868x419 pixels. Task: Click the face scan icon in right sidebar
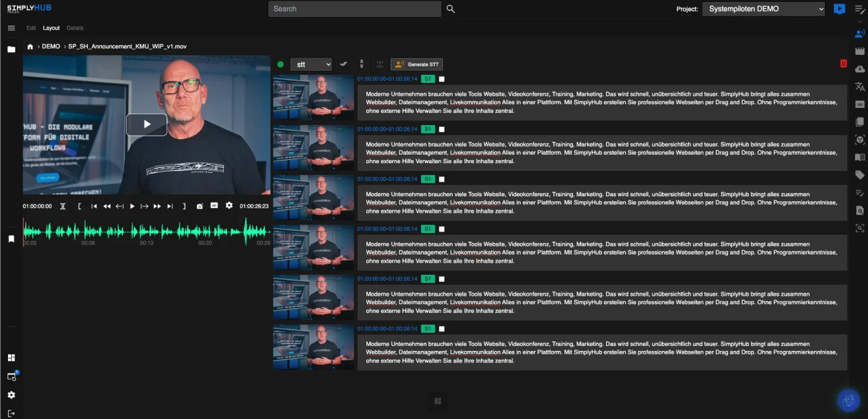point(860,228)
